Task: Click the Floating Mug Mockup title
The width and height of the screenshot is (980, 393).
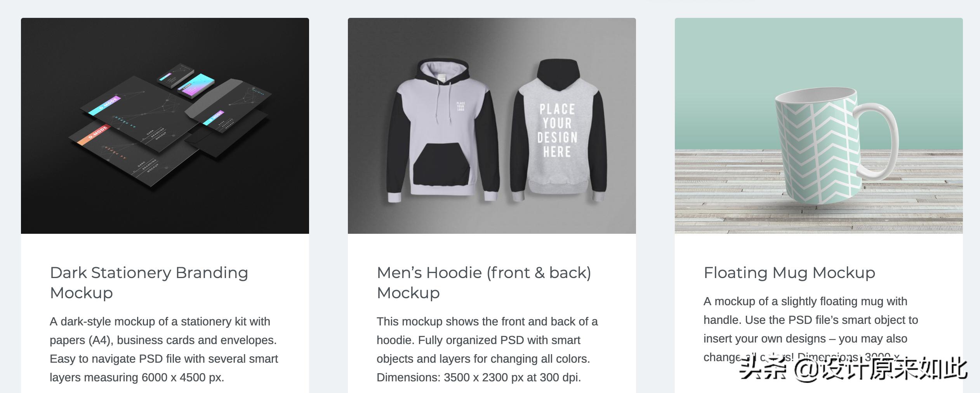Action: point(789,273)
